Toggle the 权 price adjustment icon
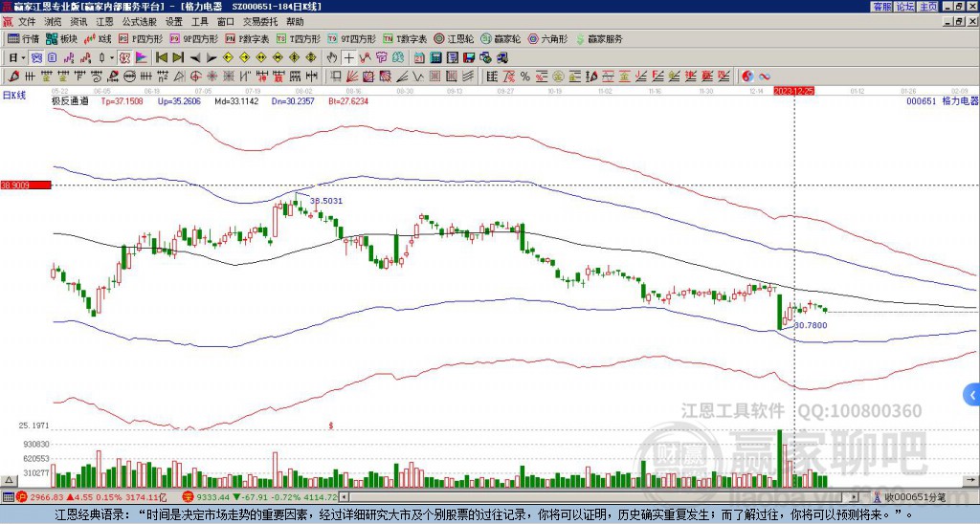 pos(124,57)
